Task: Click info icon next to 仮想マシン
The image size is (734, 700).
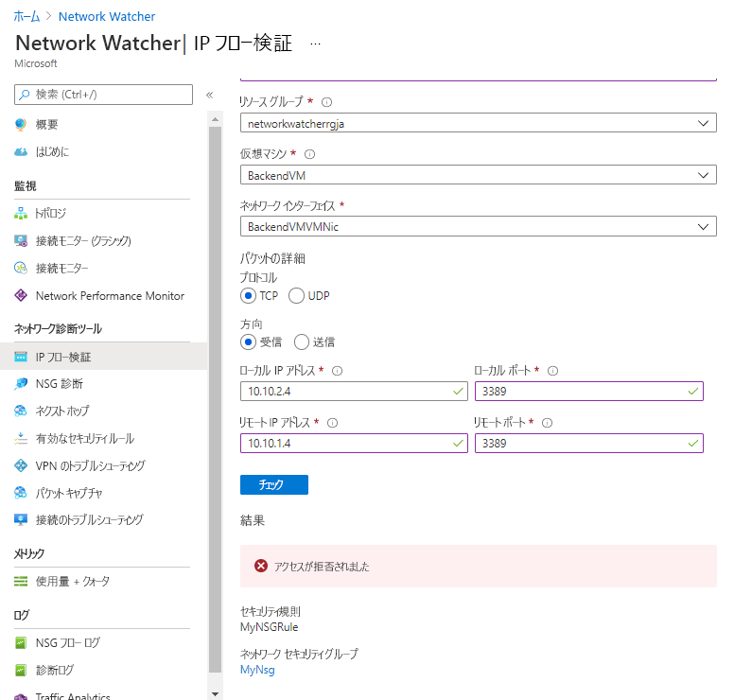Action: coord(310,154)
